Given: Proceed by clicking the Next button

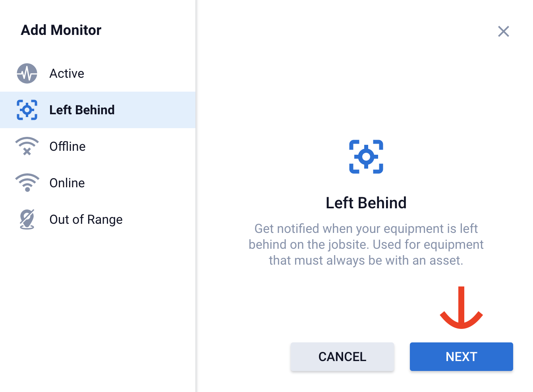Looking at the screenshot, I should pos(461,357).
